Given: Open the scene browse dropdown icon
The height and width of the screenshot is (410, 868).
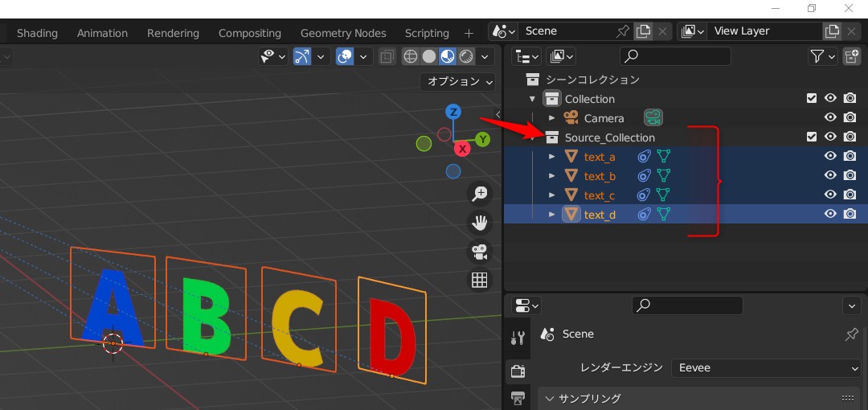Looking at the screenshot, I should click(x=504, y=31).
